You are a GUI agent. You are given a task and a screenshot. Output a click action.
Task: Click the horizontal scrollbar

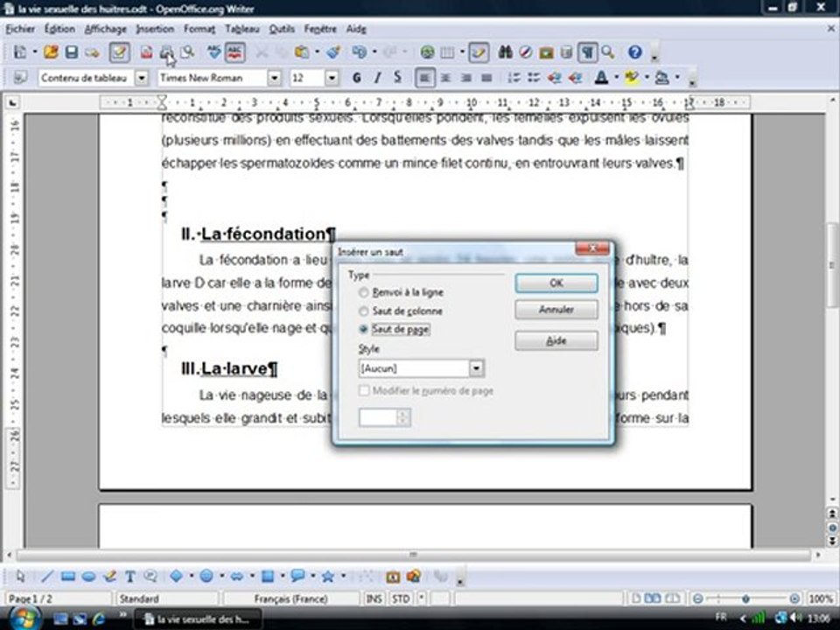point(413,555)
